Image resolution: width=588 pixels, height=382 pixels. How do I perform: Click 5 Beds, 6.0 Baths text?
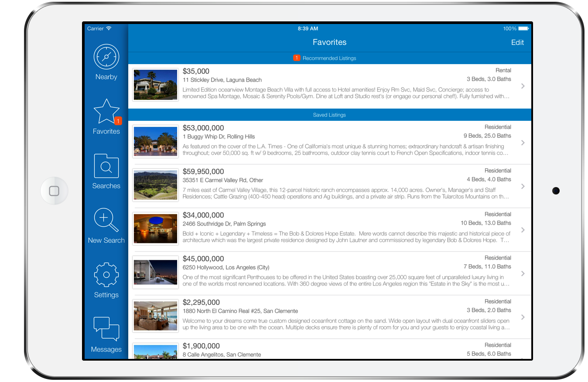click(489, 354)
